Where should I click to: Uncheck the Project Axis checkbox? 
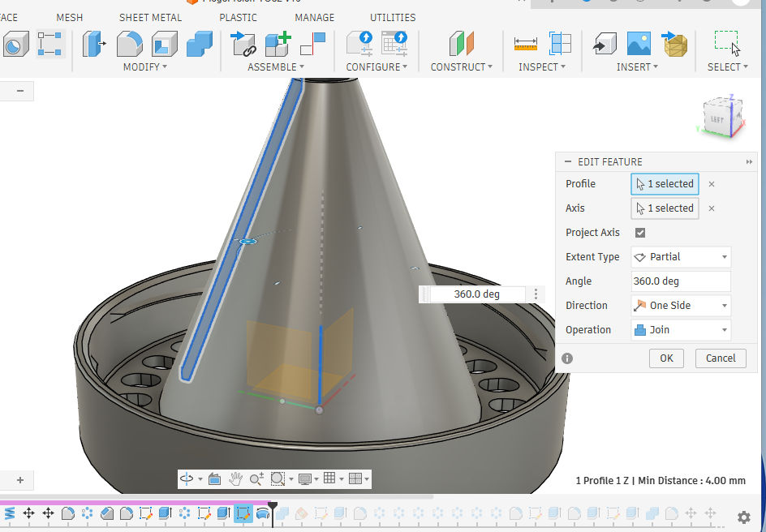[x=640, y=233]
